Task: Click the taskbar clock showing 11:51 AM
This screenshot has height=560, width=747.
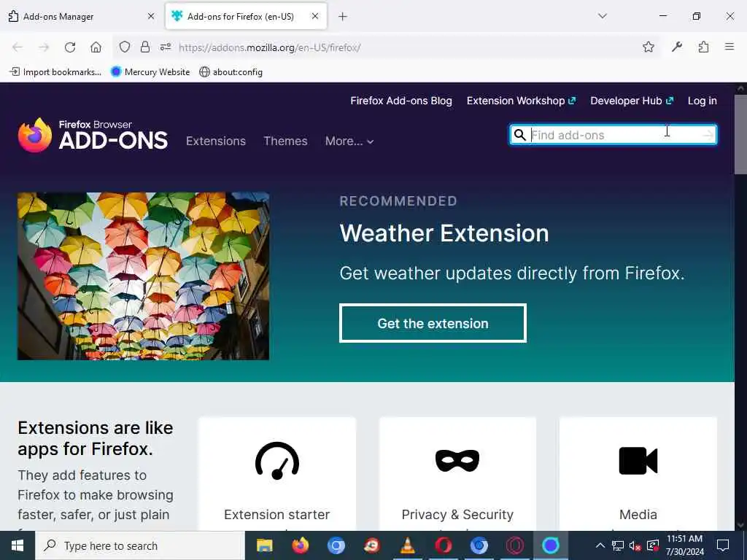Action: click(x=684, y=545)
